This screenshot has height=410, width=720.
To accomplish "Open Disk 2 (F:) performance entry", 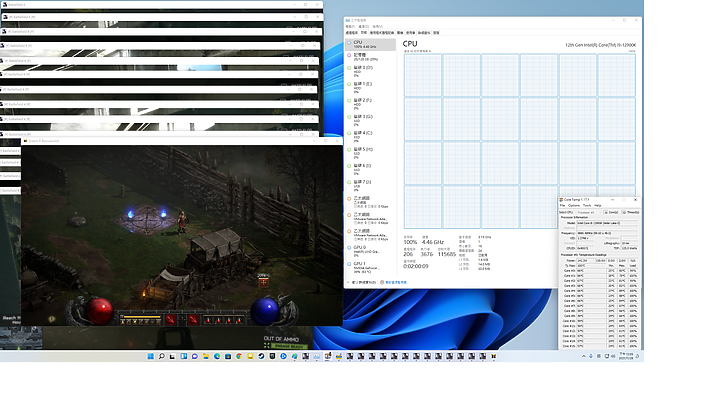I will pos(370,104).
